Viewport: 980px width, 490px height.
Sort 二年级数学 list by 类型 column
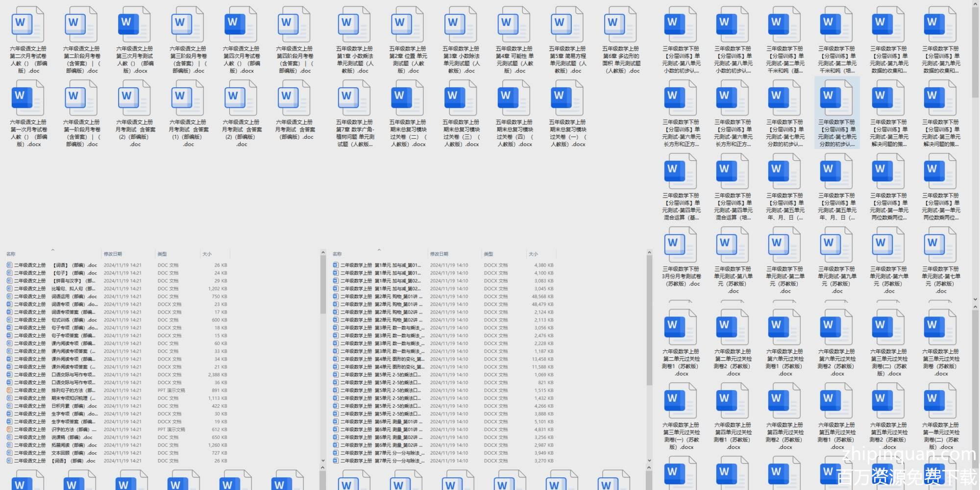click(489, 254)
